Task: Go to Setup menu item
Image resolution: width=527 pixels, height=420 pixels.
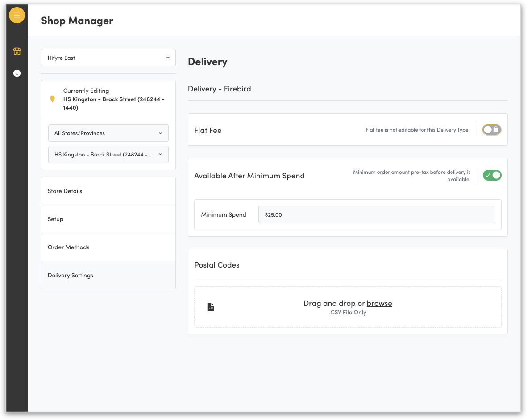Action: point(108,219)
